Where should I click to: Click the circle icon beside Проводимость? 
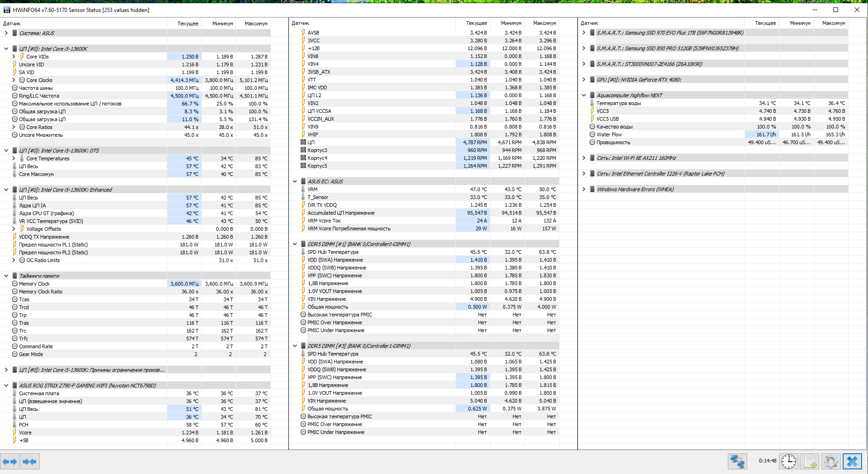(592, 142)
